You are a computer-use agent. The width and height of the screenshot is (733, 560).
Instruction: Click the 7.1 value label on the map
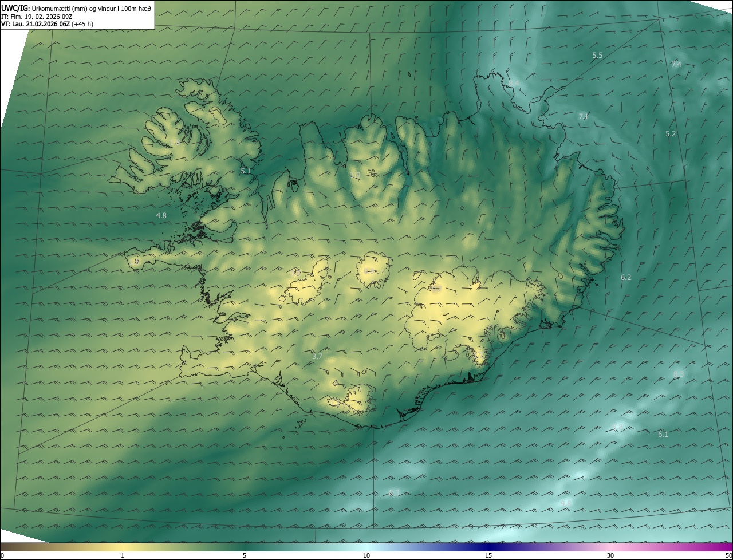(x=584, y=116)
